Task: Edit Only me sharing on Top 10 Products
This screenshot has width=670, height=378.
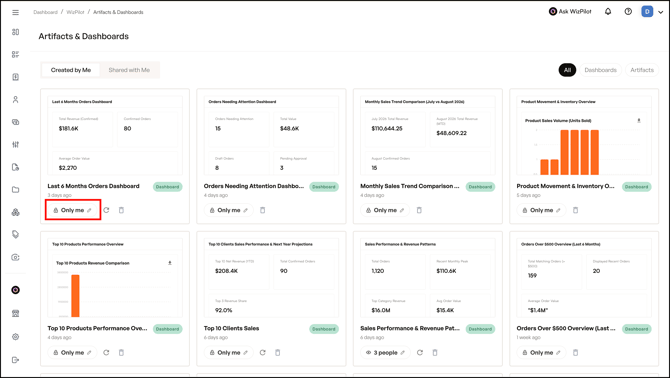Action: 72,352
